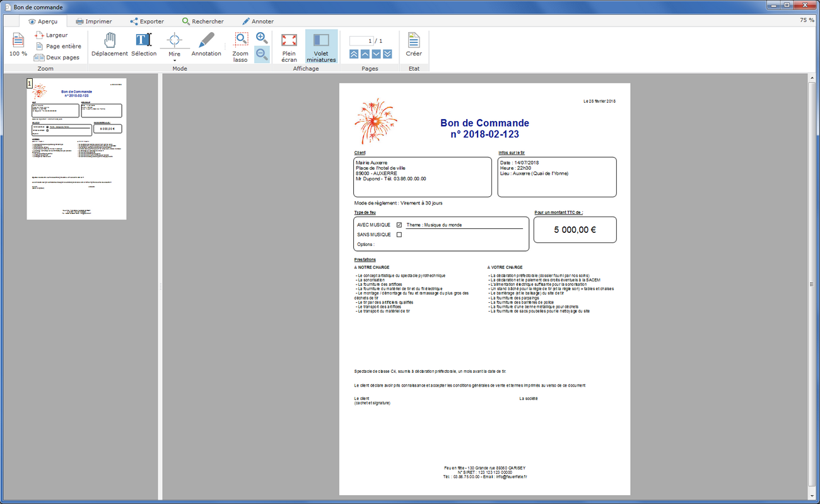Choose Page entière zoom option
820x504 pixels.
pyautogui.click(x=57, y=46)
